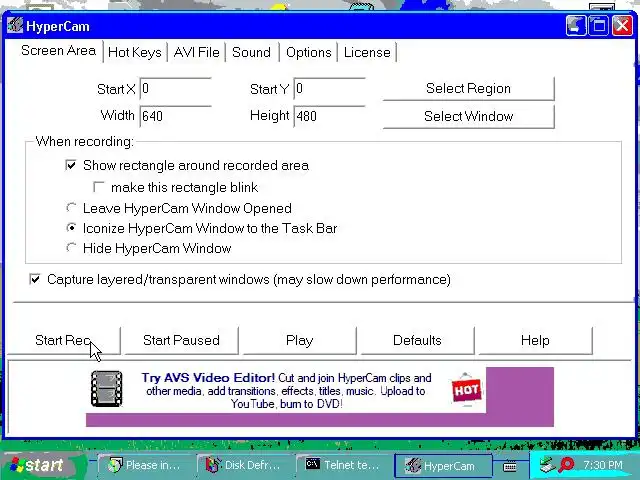640x480 pixels.
Task: Open the Options tab
Action: tap(309, 52)
